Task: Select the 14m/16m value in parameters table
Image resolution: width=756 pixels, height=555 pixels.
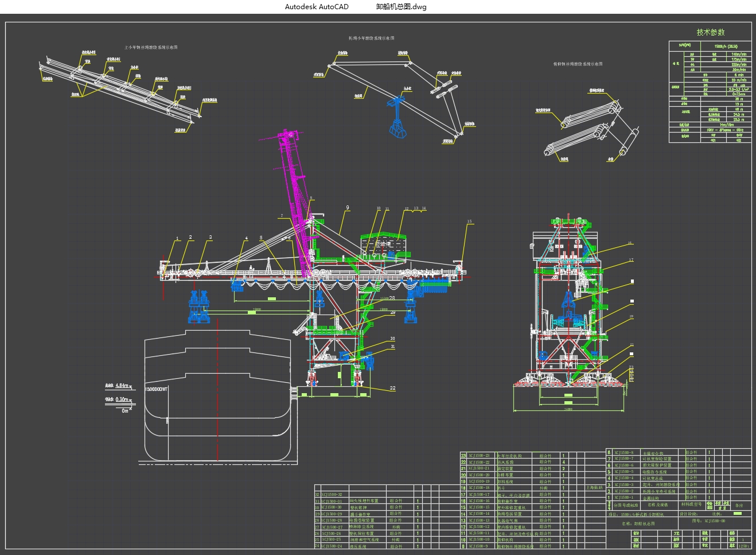Action: [x=727, y=125]
